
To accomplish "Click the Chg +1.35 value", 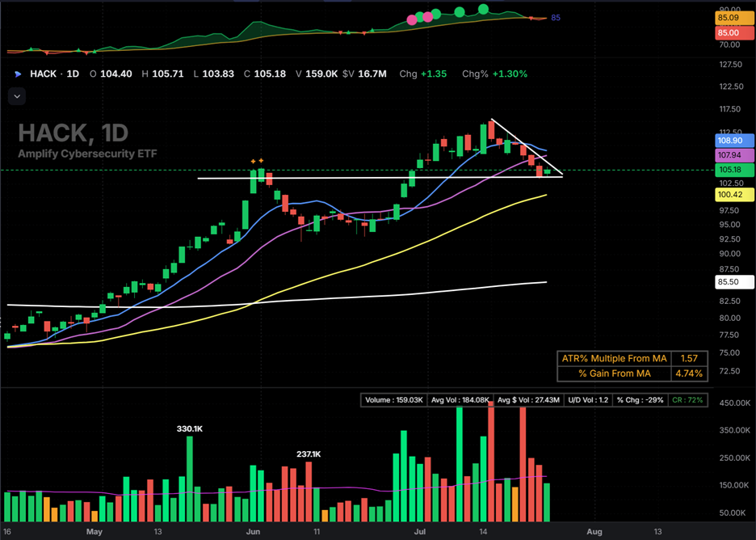I will click(x=423, y=74).
